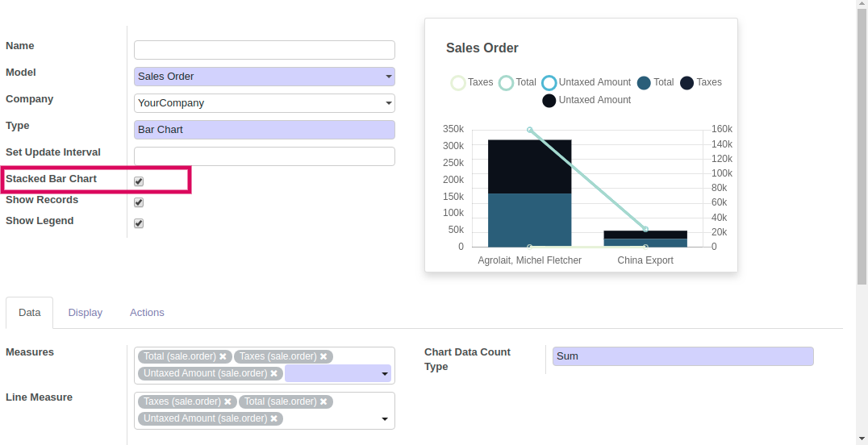Select the Bar Chart type field
This screenshot has height=445, width=868.
click(265, 130)
